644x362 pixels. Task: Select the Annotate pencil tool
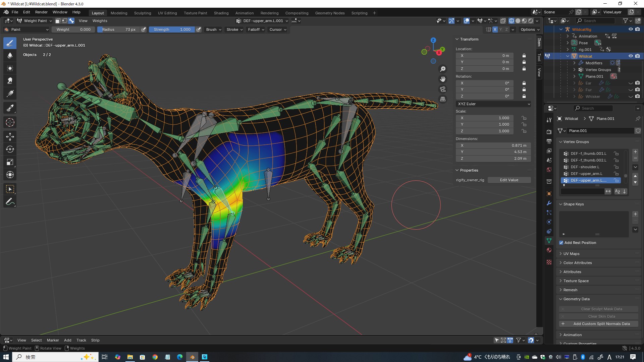coord(10,202)
